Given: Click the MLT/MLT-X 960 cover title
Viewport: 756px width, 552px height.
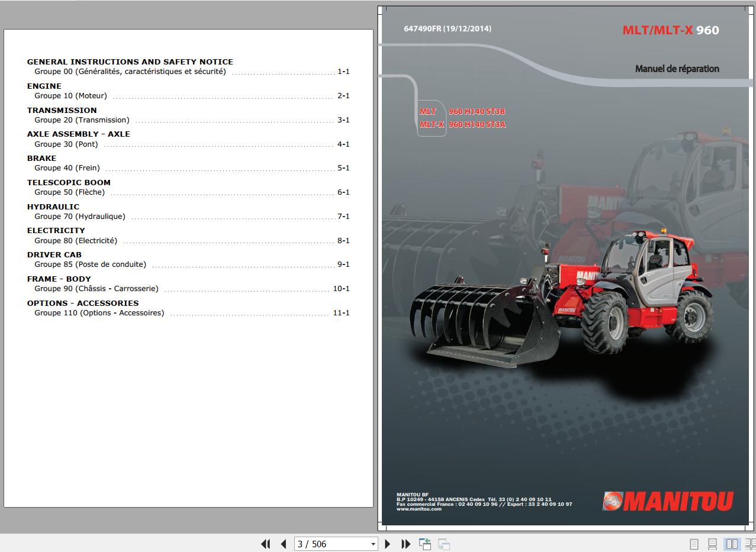Looking at the screenshot, I should pos(671,30).
